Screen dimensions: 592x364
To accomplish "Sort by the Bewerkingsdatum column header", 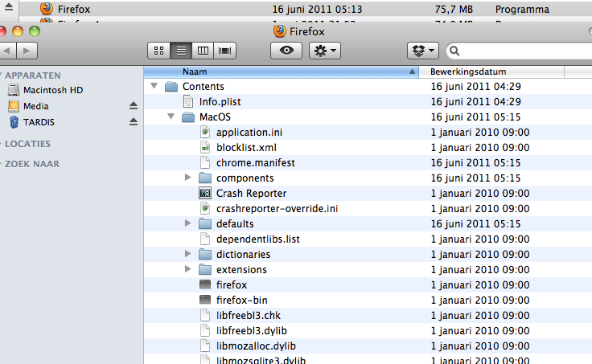I will [x=491, y=72].
